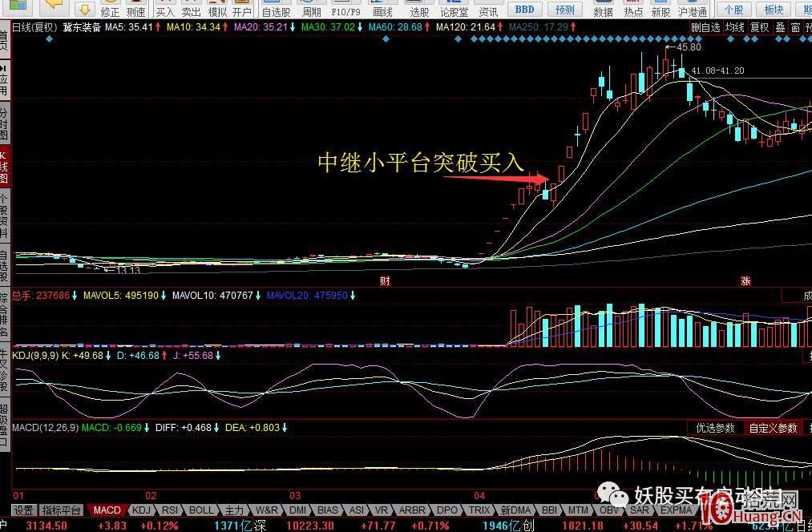This screenshot has width=812, height=532.
Task: Select the VR indicator tab
Action: (381, 510)
